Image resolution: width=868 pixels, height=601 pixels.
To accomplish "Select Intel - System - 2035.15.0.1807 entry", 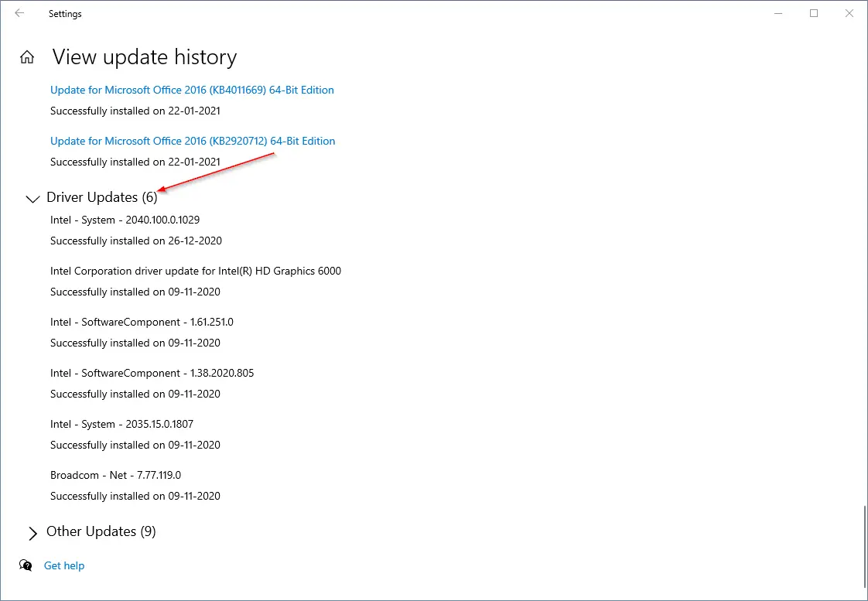I will tap(121, 424).
